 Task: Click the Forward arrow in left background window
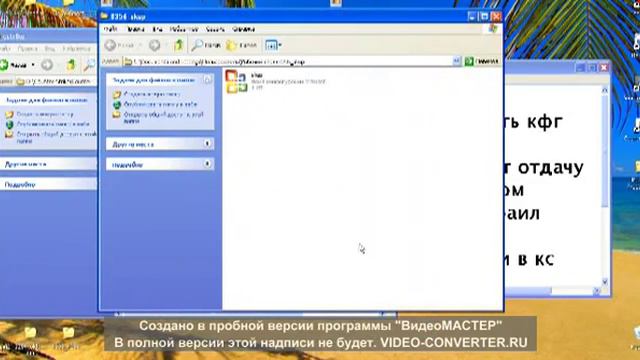click(x=47, y=65)
